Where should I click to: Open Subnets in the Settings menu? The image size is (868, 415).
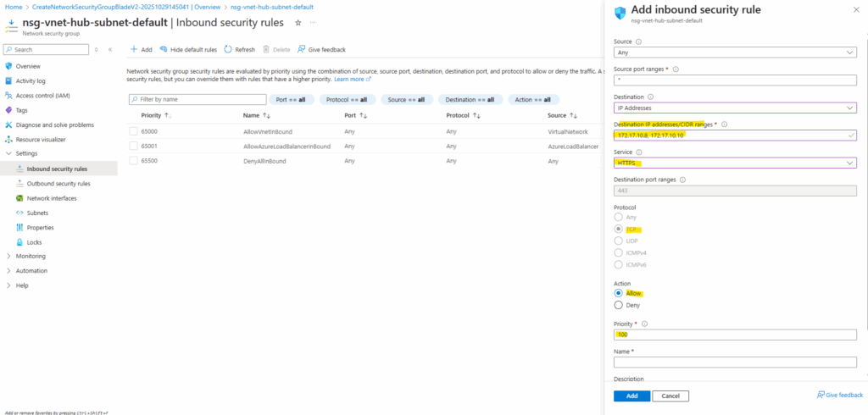tap(39, 213)
